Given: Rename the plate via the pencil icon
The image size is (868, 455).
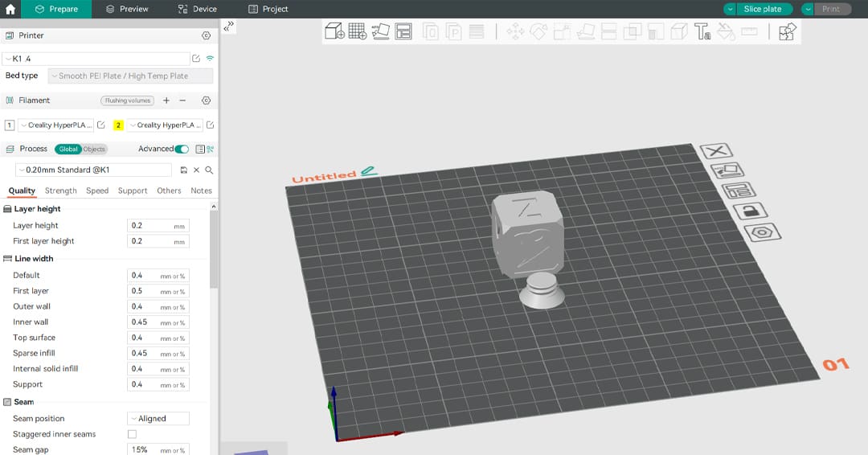Looking at the screenshot, I should point(369,171).
